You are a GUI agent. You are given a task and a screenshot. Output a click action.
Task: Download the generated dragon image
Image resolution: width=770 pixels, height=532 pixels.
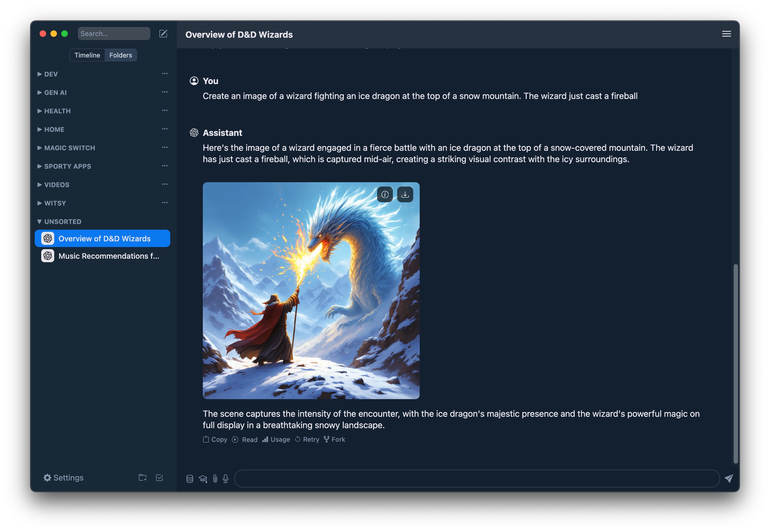click(x=405, y=195)
